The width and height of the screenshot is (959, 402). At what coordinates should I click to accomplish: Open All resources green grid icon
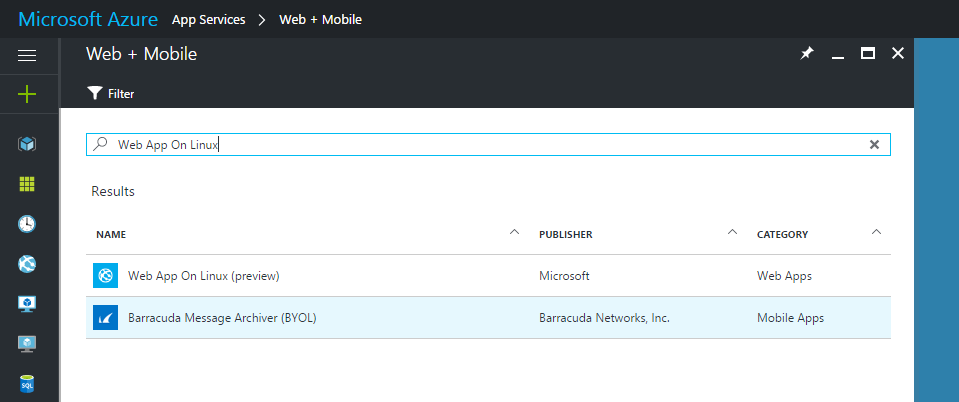[27, 184]
